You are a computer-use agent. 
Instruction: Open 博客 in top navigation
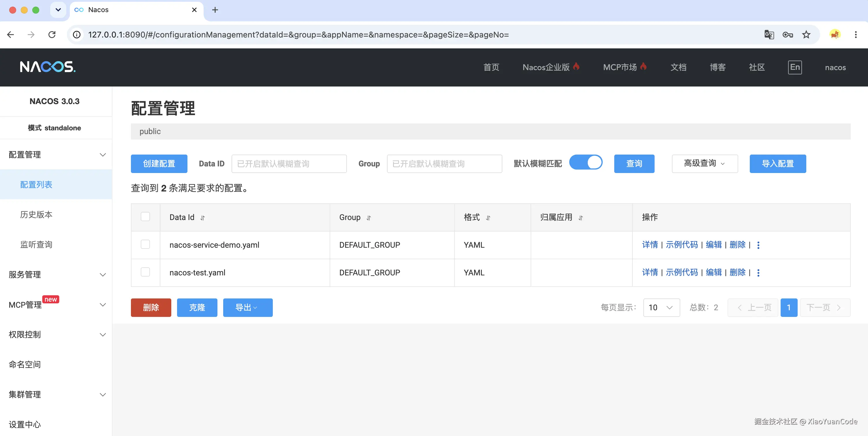[x=717, y=67]
